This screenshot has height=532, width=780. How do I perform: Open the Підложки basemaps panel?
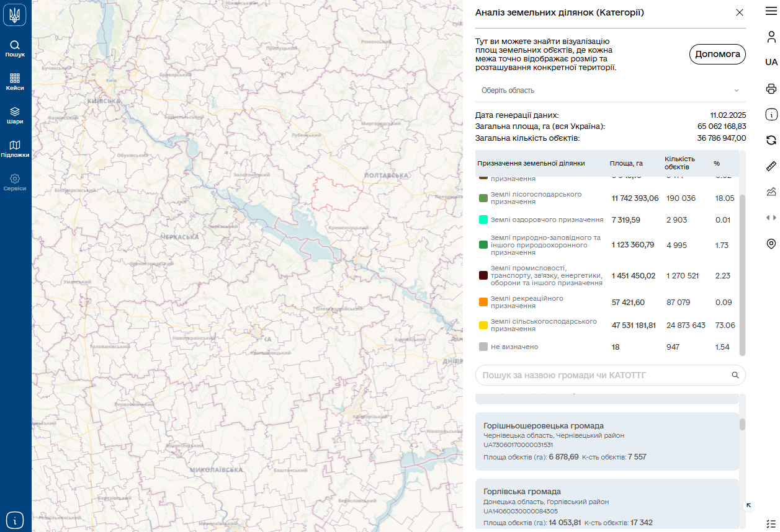(15, 149)
